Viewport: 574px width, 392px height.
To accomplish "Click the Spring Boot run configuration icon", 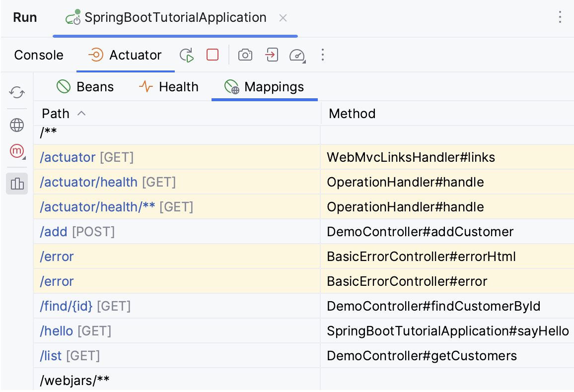I will [73, 17].
